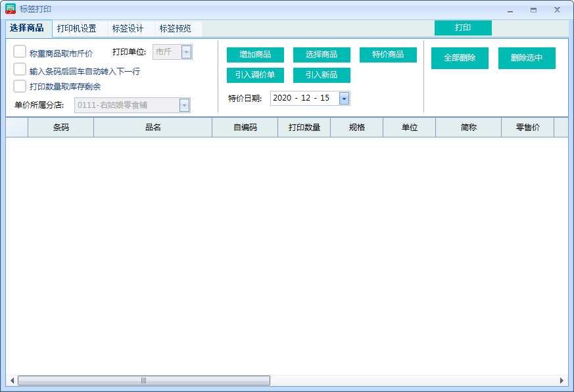
Task: Click the 简称 column header
Action: pos(469,127)
